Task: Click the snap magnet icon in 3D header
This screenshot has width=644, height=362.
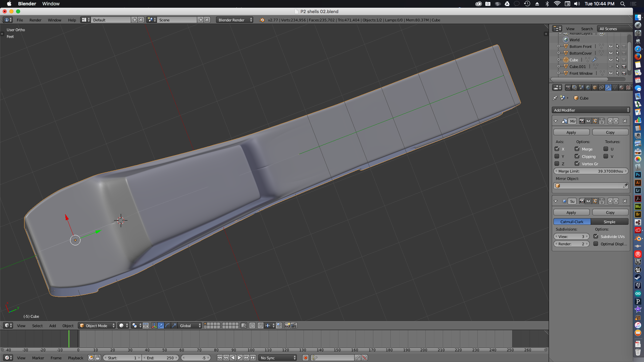Action: [x=260, y=325]
